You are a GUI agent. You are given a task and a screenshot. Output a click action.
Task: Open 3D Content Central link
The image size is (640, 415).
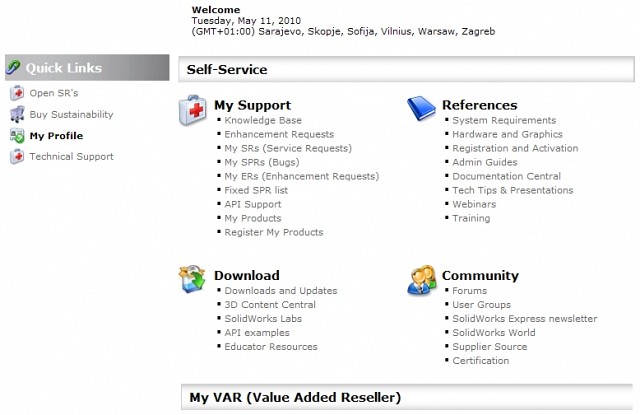(270, 305)
